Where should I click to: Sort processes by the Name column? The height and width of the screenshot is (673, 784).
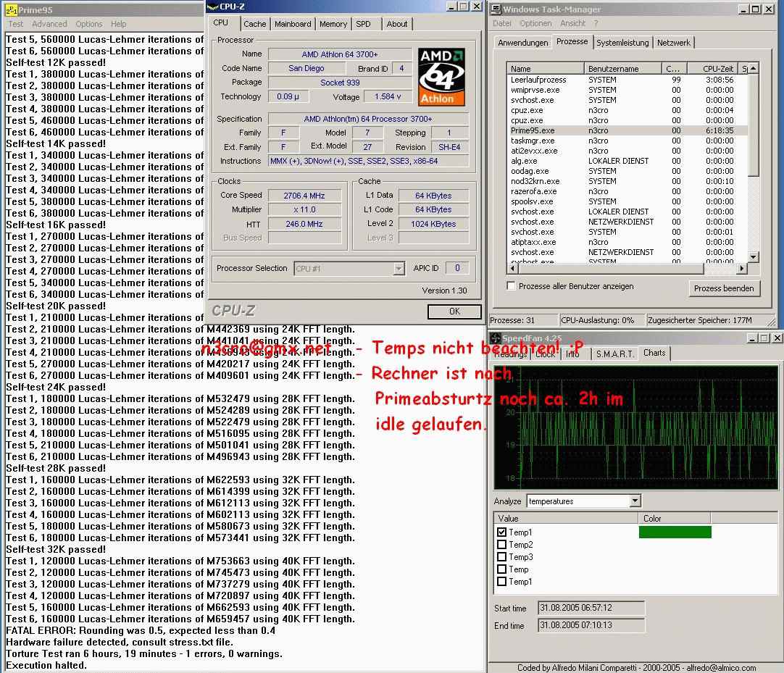546,69
